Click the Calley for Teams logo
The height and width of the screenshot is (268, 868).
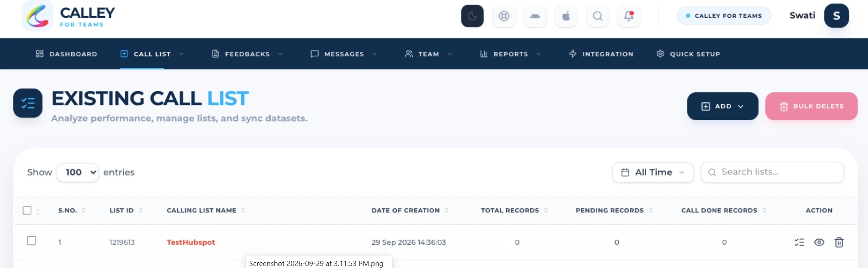69,16
